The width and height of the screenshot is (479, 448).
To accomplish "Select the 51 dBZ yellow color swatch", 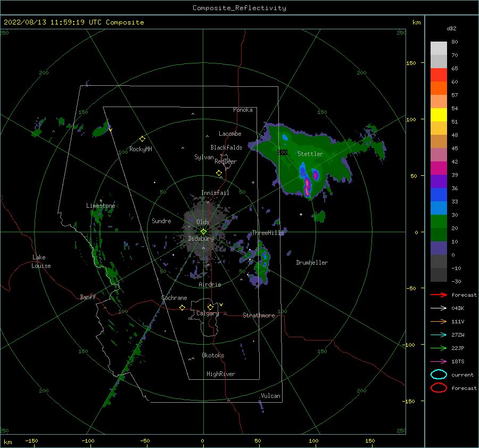I will point(439,115).
